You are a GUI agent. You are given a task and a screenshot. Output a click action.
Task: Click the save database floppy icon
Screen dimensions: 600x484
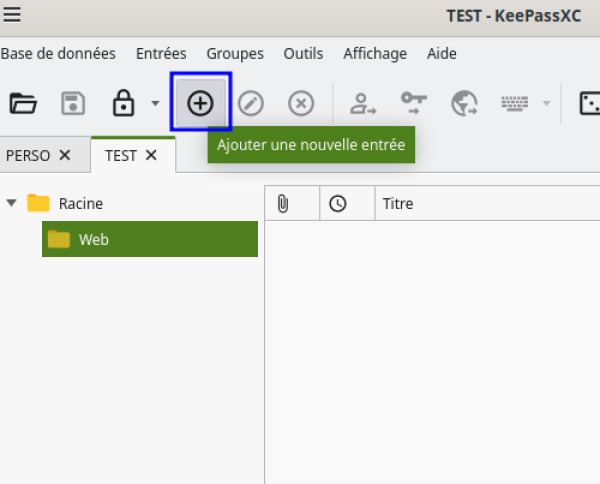tap(73, 103)
